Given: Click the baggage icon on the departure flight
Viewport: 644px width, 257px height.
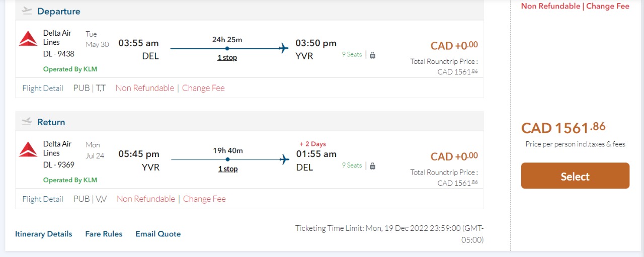Looking at the screenshot, I should (x=373, y=55).
